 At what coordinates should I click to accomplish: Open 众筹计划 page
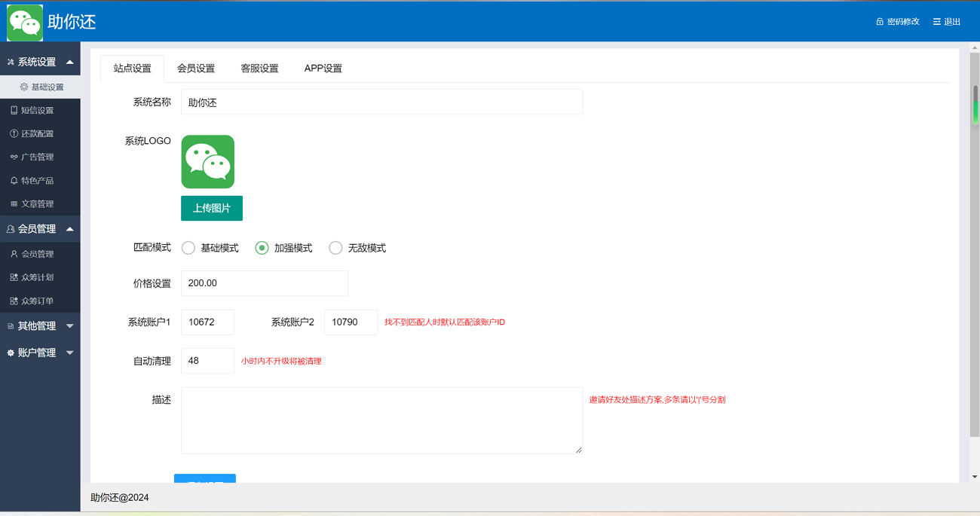(x=40, y=277)
